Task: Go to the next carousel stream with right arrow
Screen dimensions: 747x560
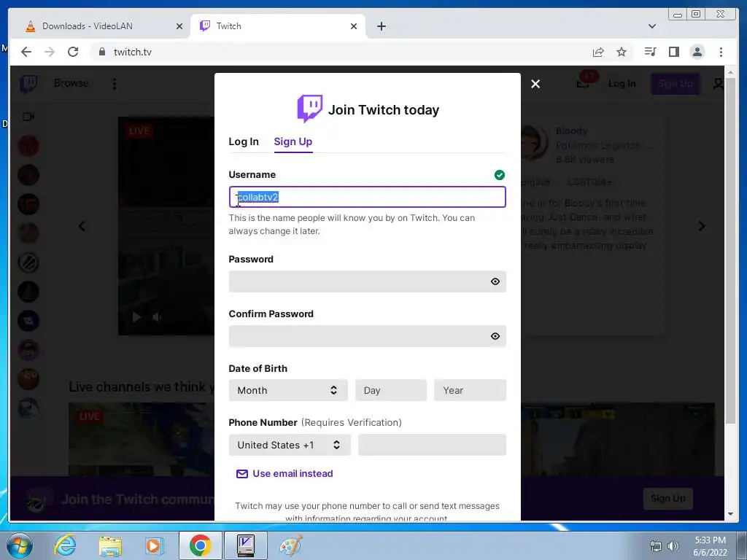Action: point(701,226)
